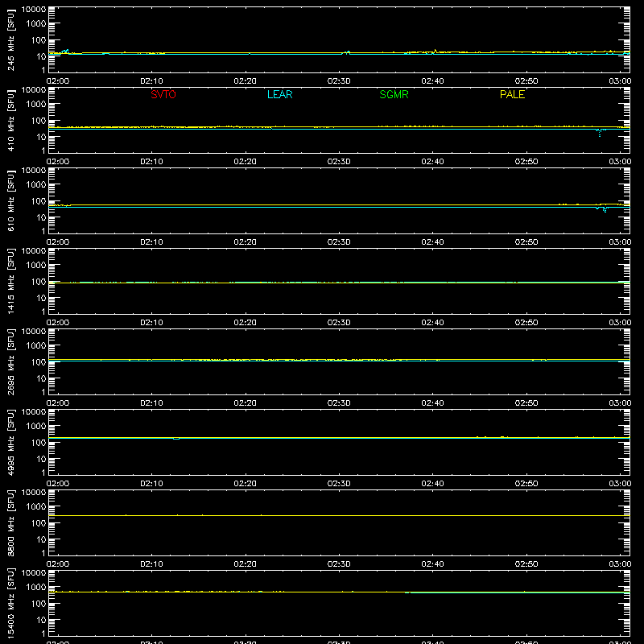Click the green SGMR legend label

394,94
